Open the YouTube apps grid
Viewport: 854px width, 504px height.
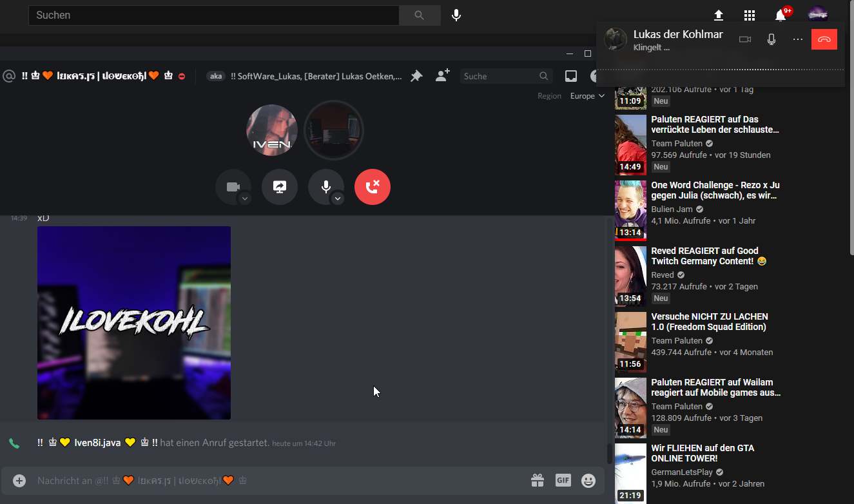pos(749,15)
